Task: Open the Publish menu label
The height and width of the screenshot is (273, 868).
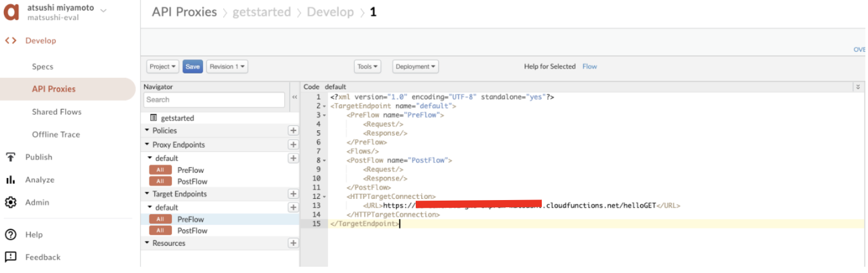Action: [39, 157]
